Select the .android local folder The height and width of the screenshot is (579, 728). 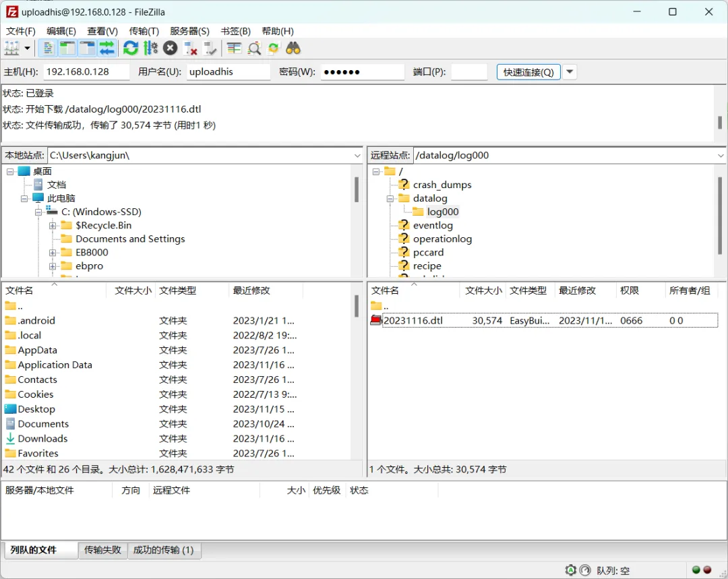[x=36, y=320]
